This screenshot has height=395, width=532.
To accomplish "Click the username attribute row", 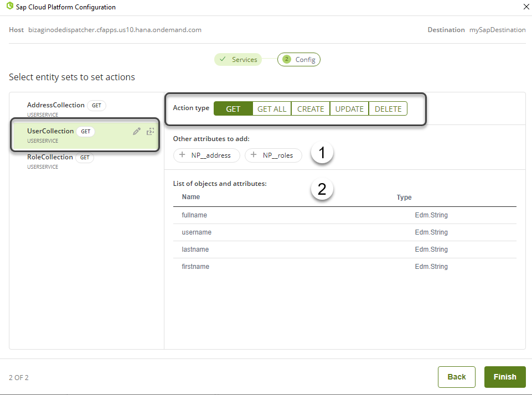I will (x=345, y=232).
